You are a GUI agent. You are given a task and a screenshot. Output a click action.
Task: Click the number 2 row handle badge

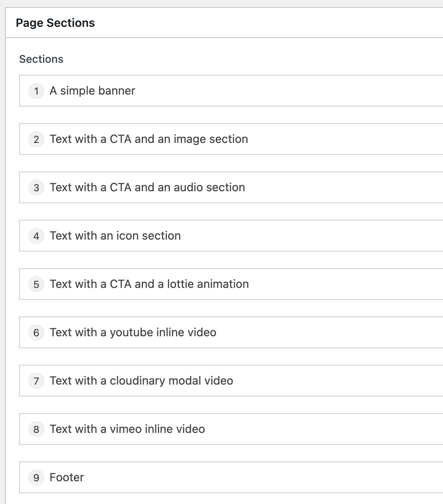(x=36, y=139)
